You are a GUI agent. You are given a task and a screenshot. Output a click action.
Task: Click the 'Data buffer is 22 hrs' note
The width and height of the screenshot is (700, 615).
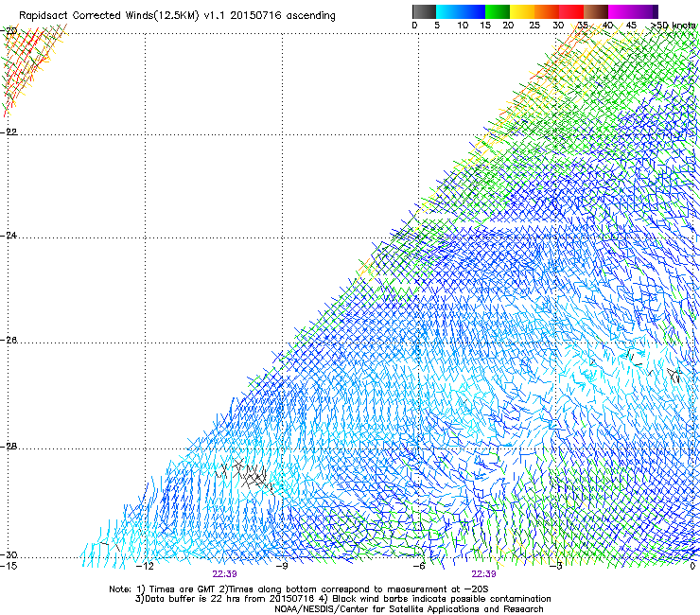pos(342,599)
